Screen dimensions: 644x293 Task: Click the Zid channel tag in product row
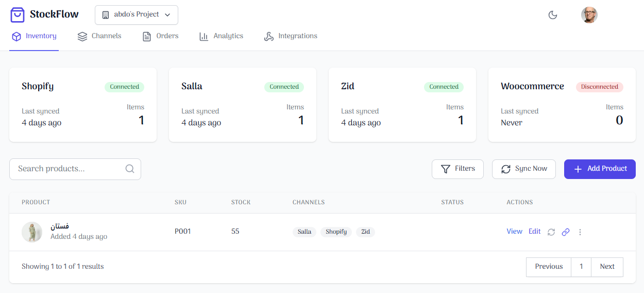365,232
